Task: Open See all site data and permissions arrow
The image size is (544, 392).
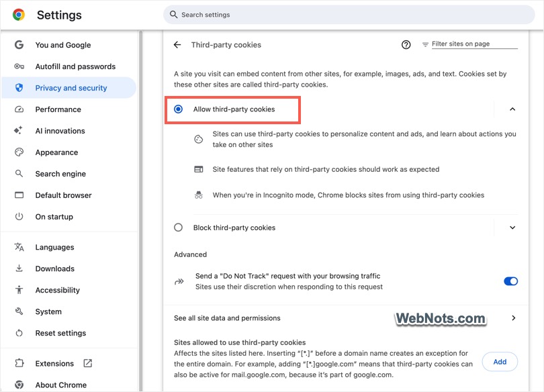Action: 514,317
